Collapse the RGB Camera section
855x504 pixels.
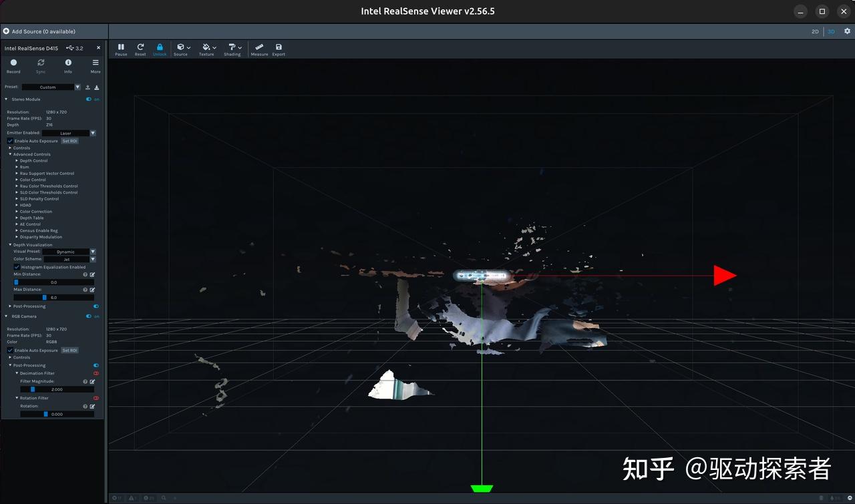pos(6,316)
